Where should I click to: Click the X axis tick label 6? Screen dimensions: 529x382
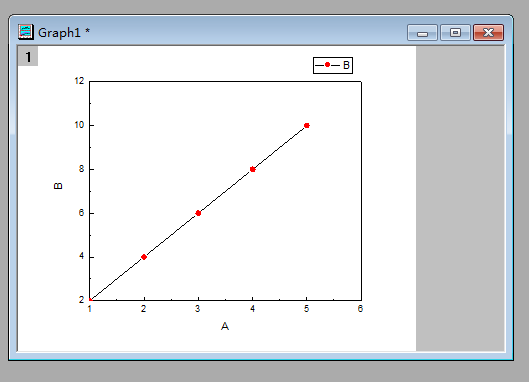point(360,308)
